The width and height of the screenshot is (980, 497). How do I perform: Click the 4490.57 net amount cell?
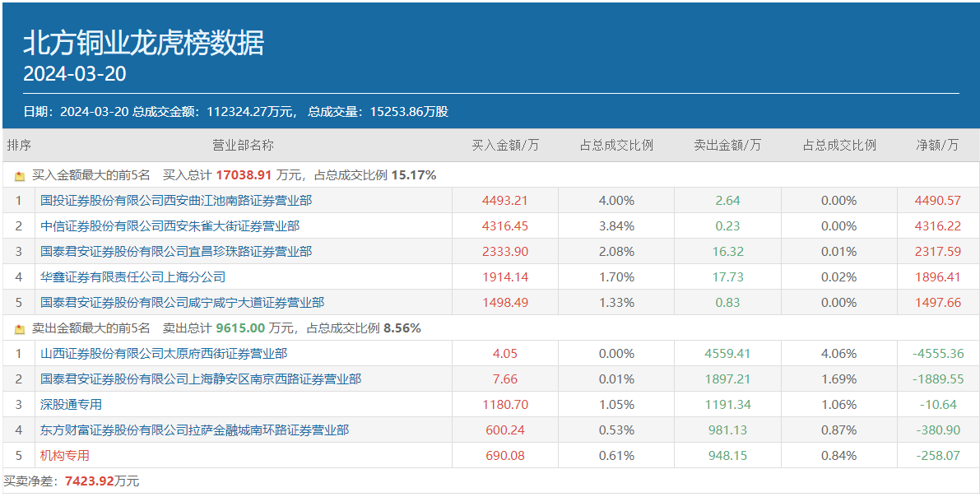937,200
